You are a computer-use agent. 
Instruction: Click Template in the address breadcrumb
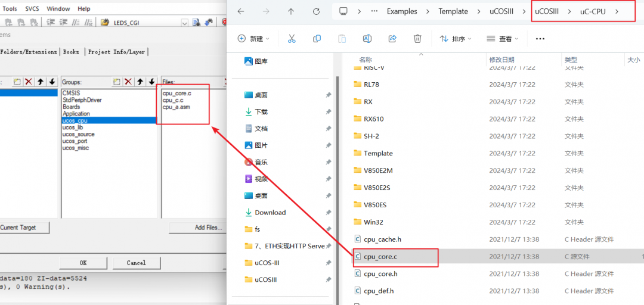[x=453, y=11]
